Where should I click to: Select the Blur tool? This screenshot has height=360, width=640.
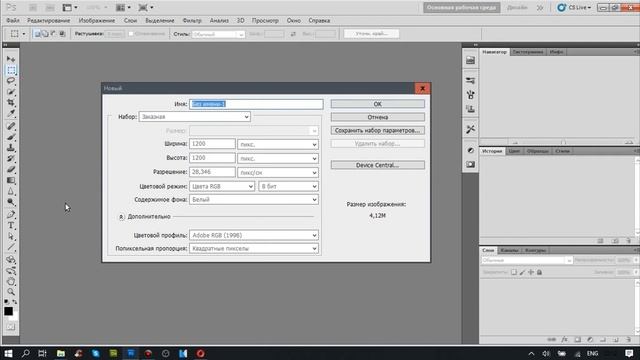11,191
